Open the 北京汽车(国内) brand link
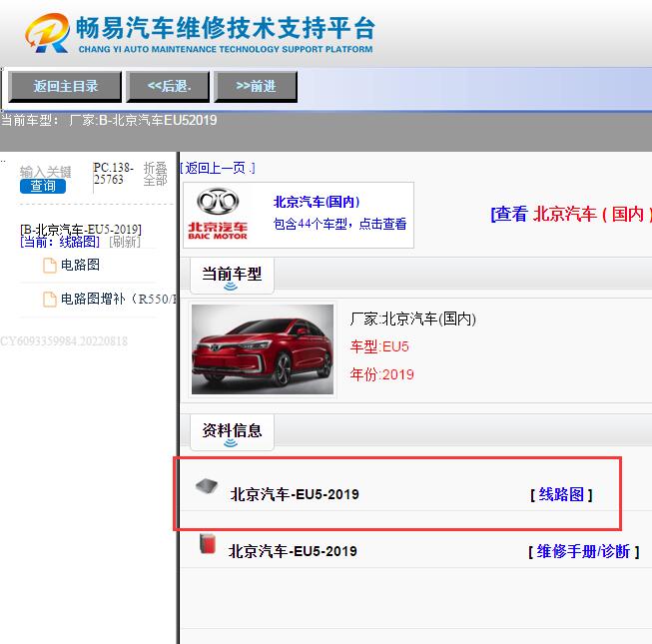Viewport: 652px width, 644px height. point(317,202)
